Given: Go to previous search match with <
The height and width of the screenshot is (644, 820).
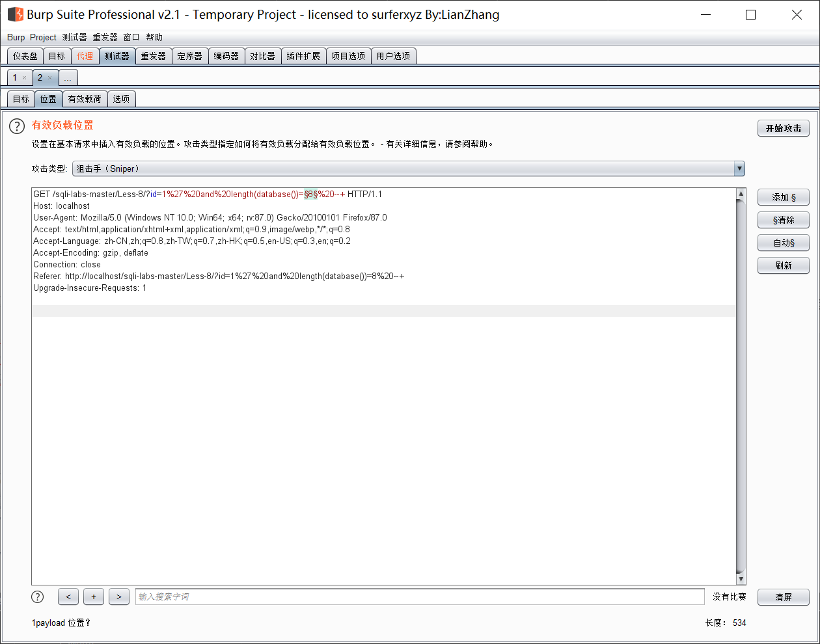Looking at the screenshot, I should coord(68,597).
